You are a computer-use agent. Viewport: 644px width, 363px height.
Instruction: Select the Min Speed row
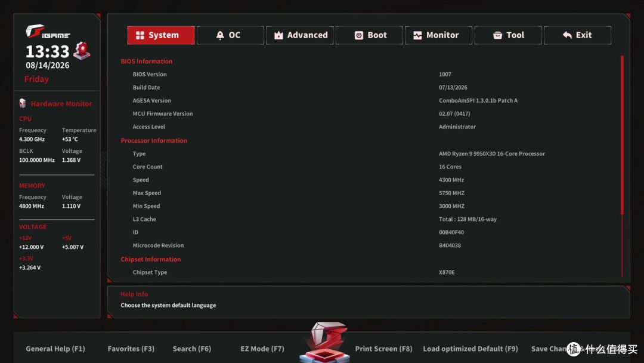coord(369,207)
